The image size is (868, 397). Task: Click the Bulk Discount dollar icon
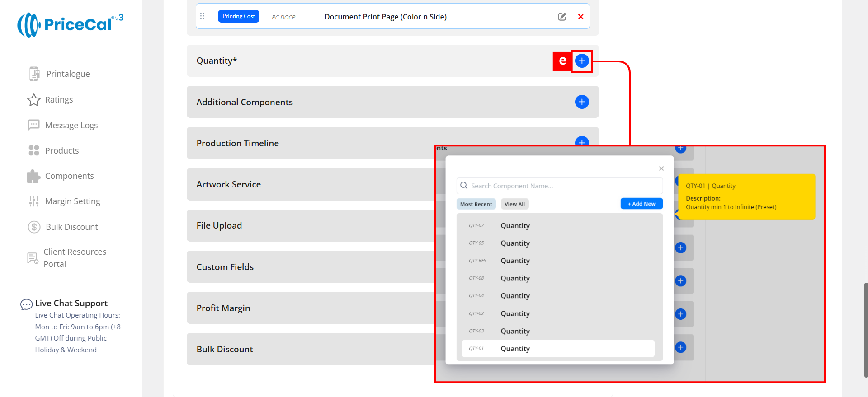pos(34,227)
